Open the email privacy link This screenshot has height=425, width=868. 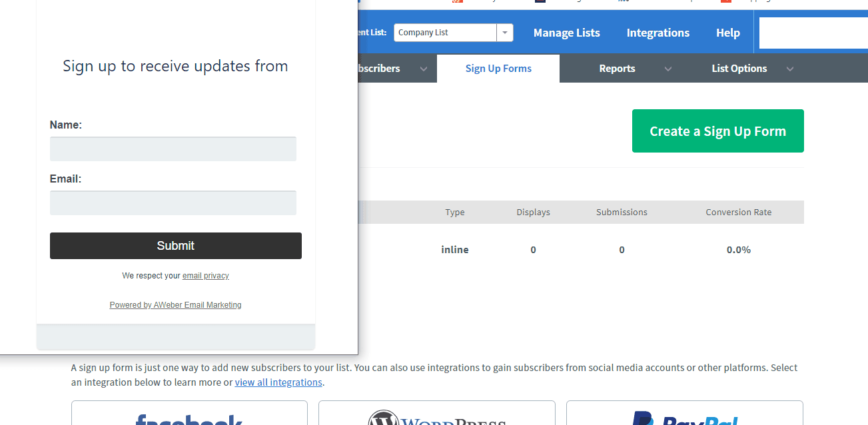pos(206,276)
